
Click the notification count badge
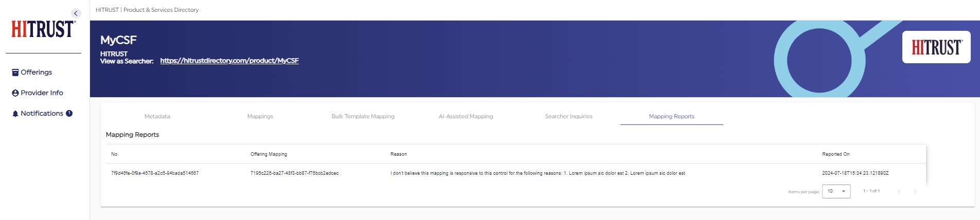(69, 114)
